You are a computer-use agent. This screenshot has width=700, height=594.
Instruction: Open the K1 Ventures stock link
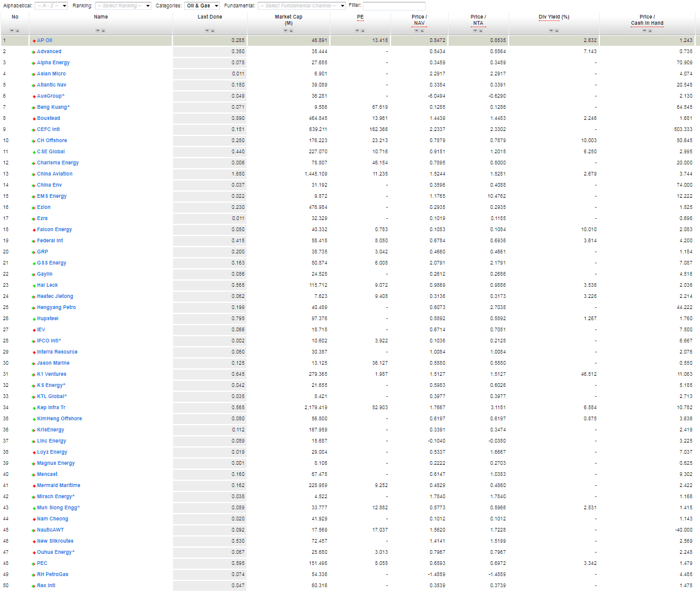52,375
